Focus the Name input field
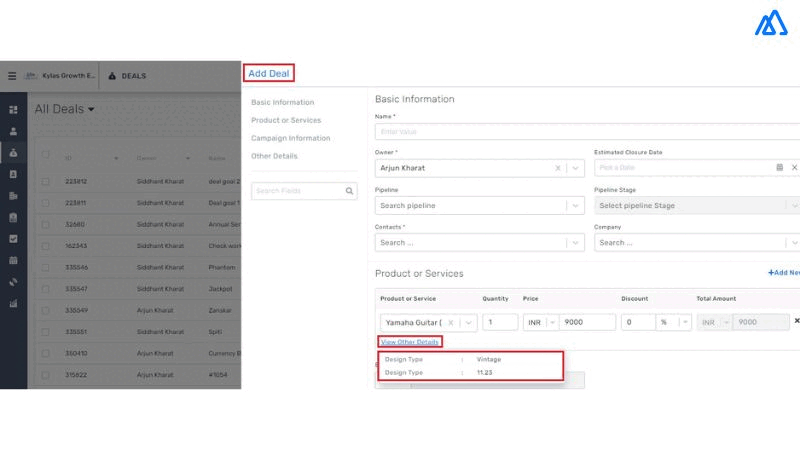 (587, 132)
